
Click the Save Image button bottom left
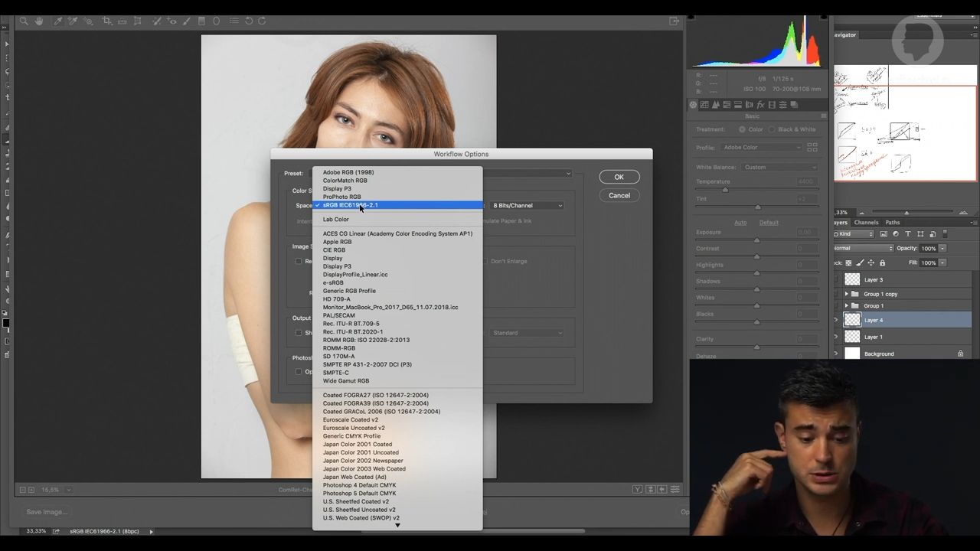coord(46,511)
